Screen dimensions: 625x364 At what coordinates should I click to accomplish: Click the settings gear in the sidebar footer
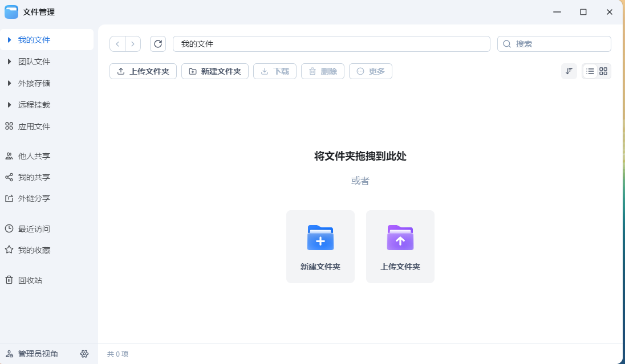84,354
